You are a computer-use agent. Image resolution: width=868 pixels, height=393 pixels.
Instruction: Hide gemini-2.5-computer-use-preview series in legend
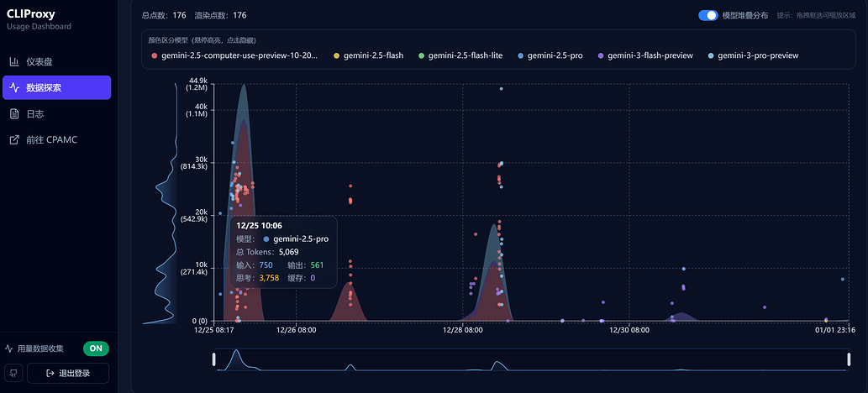point(234,56)
